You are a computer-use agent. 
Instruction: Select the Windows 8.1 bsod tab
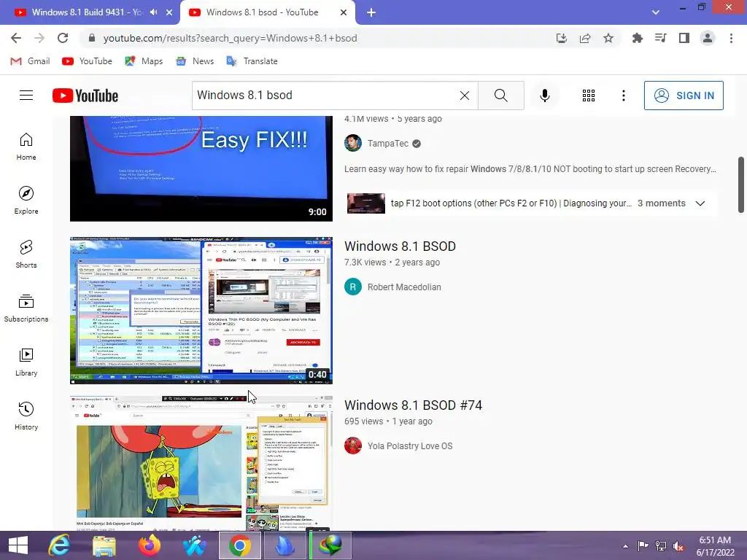(262, 12)
